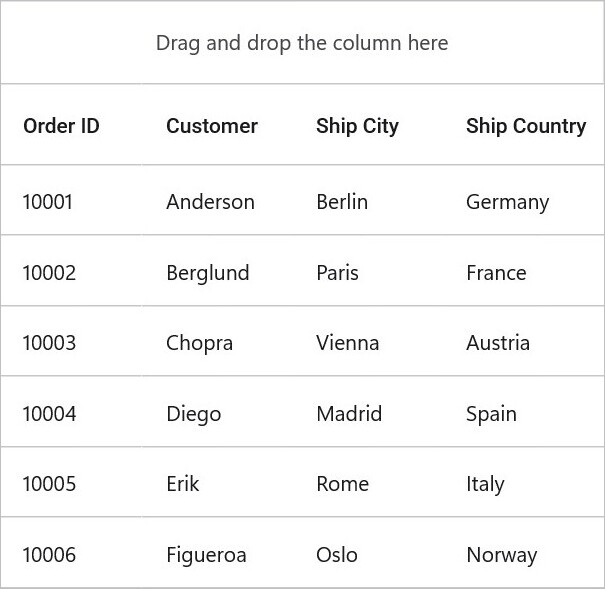
Task: Click the Austria country cell
Action: pos(523,341)
